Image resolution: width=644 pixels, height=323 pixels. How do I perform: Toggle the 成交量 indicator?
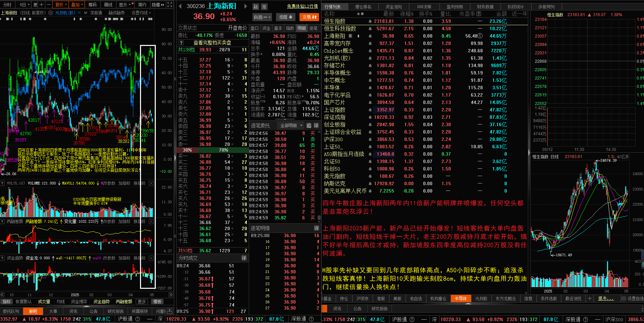click(44, 302)
